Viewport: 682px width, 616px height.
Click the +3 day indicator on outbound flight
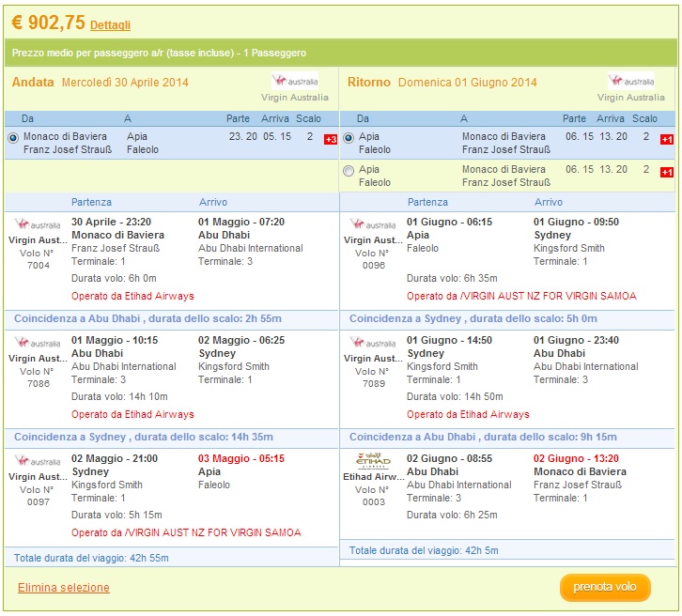pos(330,140)
